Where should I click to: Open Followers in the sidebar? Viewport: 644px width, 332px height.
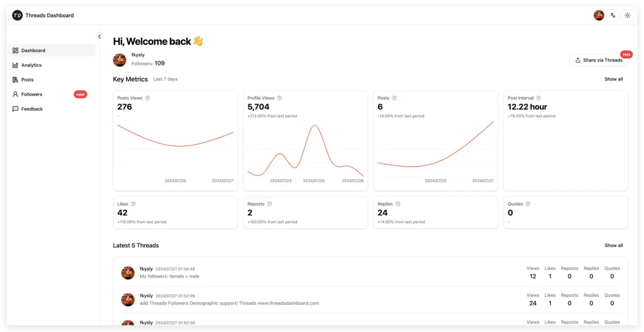tap(53, 94)
